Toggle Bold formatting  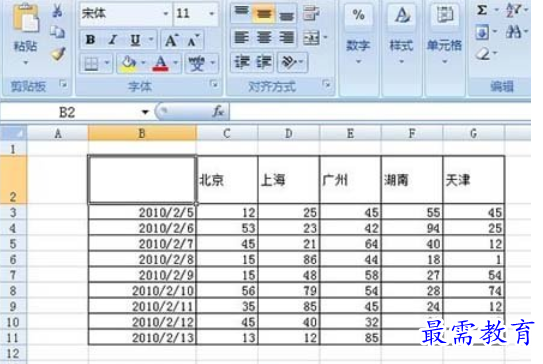(x=90, y=40)
